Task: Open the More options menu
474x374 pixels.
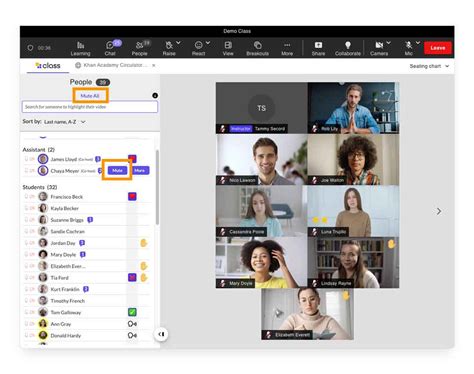Action: tap(287, 48)
